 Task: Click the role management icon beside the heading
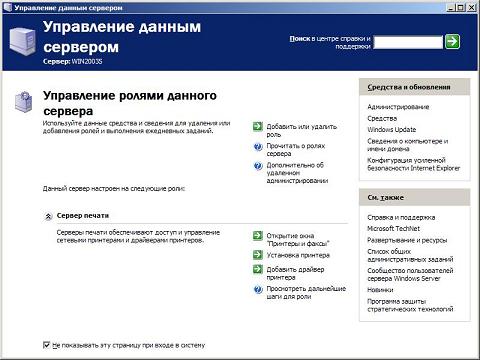tap(24, 102)
